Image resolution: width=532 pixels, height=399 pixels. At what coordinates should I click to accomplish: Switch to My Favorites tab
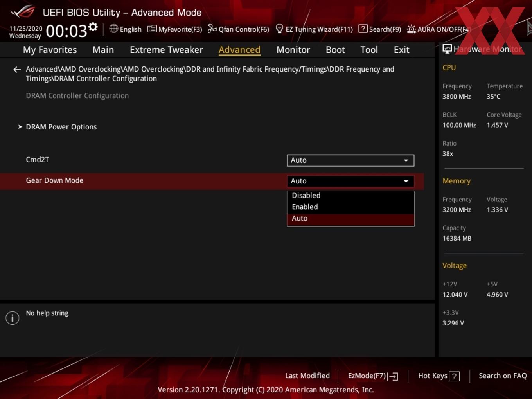(x=50, y=50)
